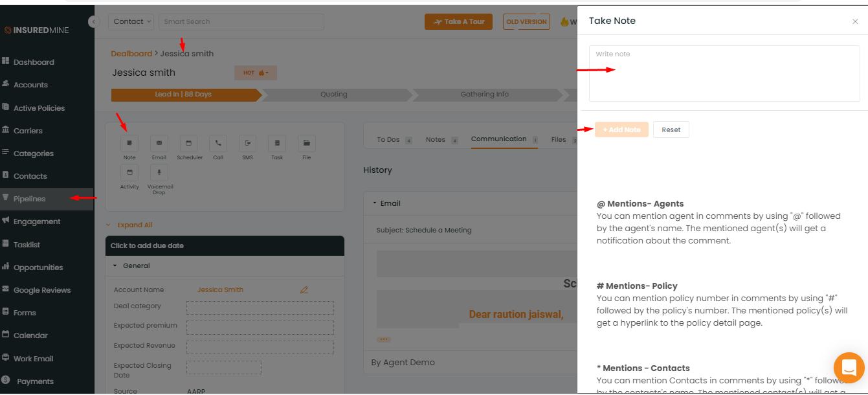Click the Activity action icon
The height and width of the screenshot is (395, 868).
point(129,172)
